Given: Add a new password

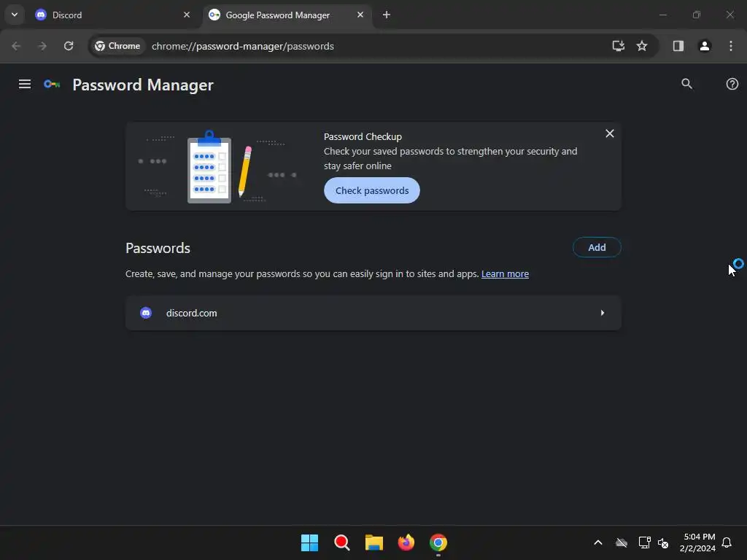Looking at the screenshot, I should point(597,247).
